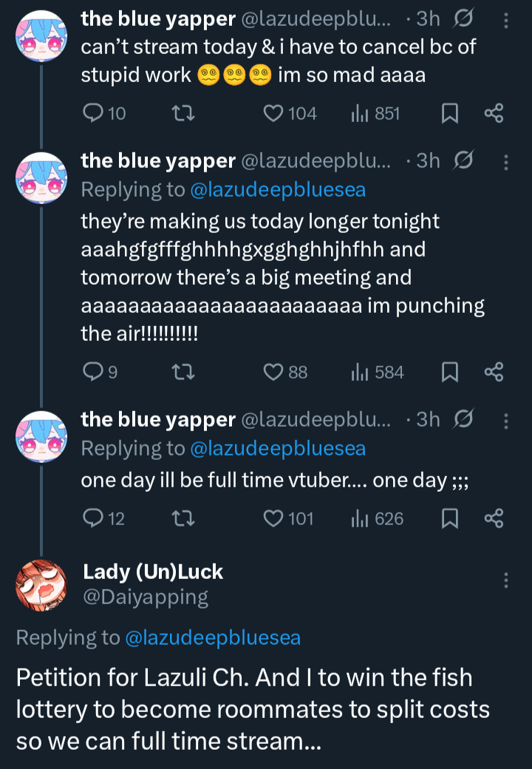Open more options menu on first tweet

pos(506,21)
